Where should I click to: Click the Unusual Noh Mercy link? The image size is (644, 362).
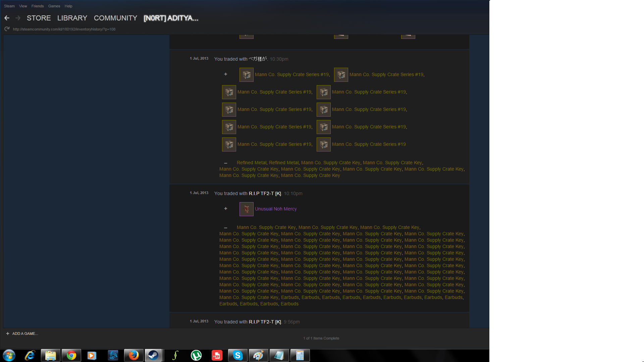click(275, 209)
